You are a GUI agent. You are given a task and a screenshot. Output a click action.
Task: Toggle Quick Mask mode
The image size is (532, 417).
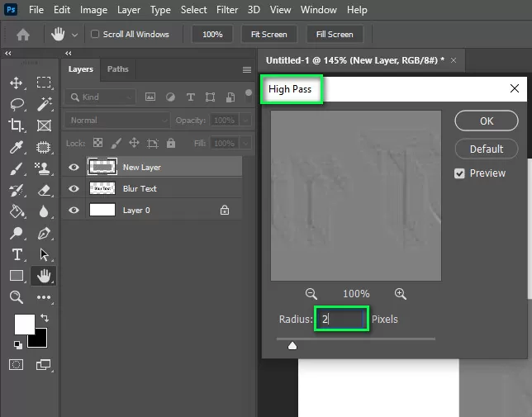click(x=16, y=365)
